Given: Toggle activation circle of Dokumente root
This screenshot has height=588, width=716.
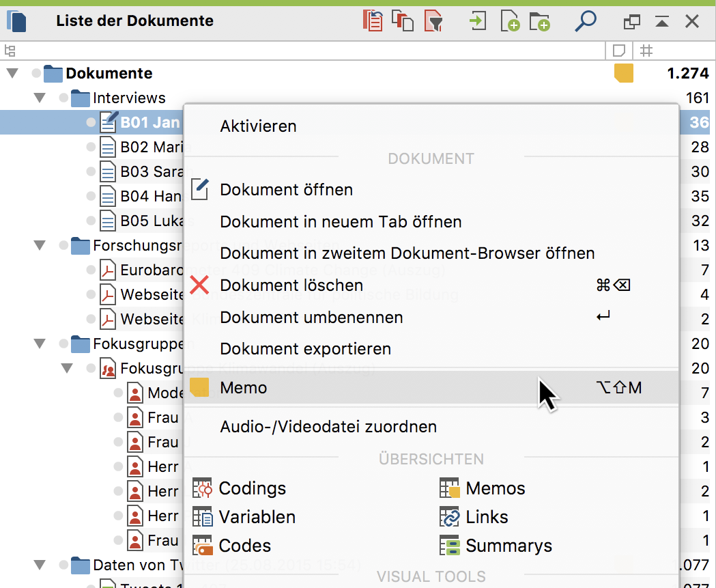Looking at the screenshot, I should point(36,73).
